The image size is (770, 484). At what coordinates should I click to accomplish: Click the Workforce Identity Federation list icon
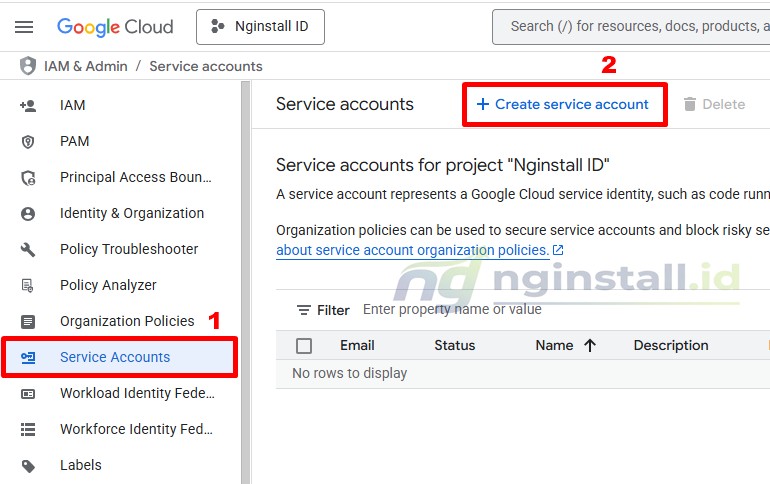tap(28, 430)
